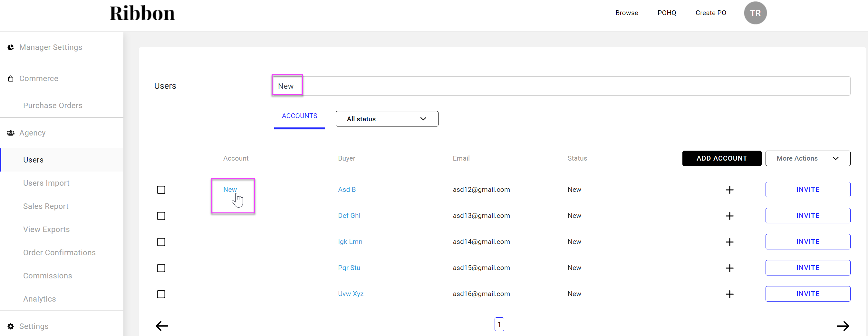The image size is (868, 336).
Task: Click the plus icon in Uvw Xyz row
Action: [x=729, y=294]
